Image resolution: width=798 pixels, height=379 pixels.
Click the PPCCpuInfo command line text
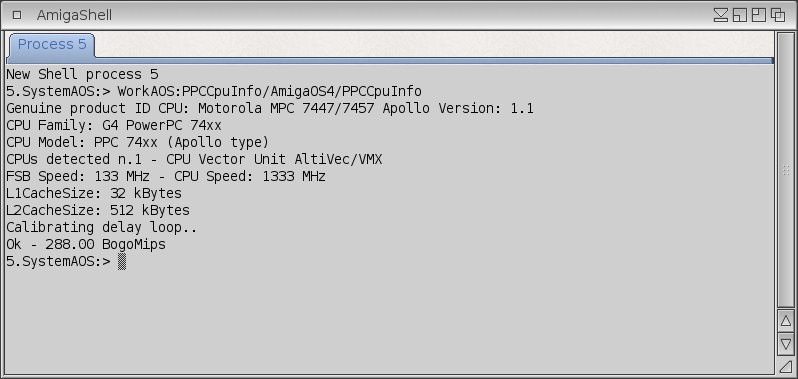(x=270, y=92)
